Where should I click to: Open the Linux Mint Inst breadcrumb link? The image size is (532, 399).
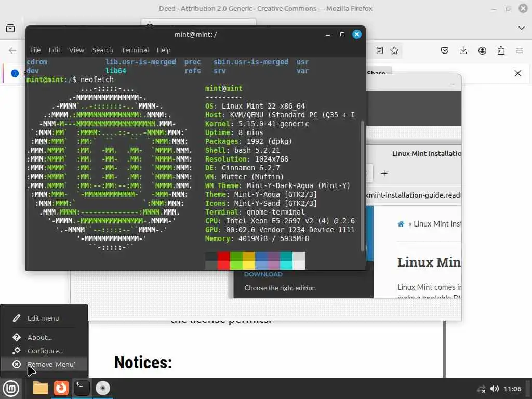[437, 224]
